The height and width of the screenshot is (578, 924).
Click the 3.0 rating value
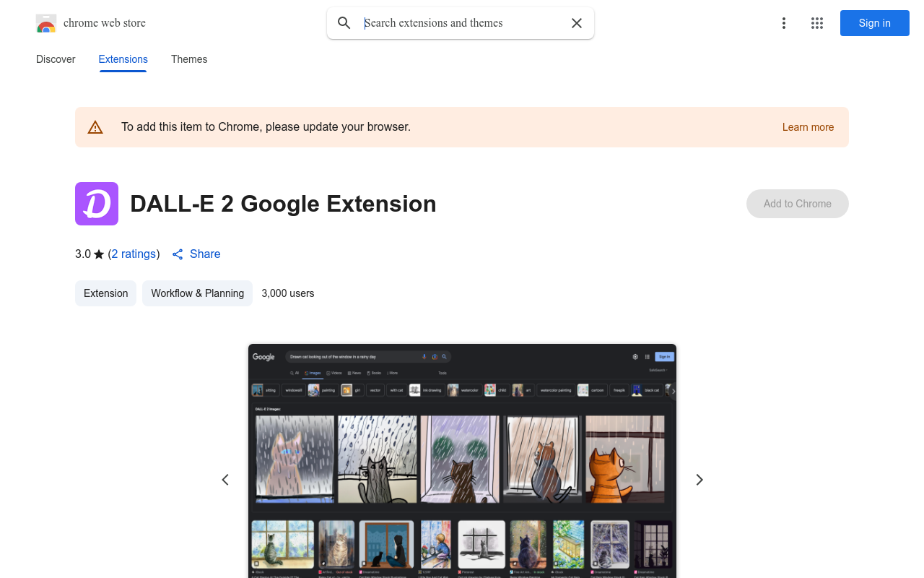pyautogui.click(x=83, y=254)
